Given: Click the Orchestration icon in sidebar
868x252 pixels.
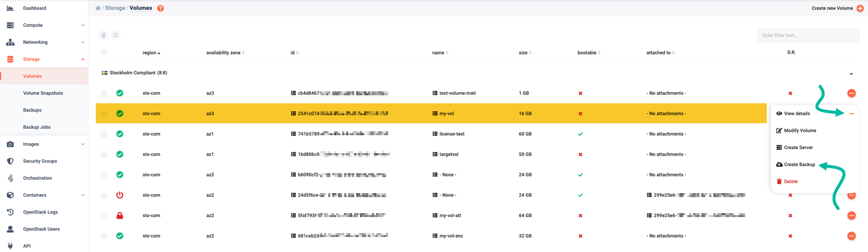Looking at the screenshot, I should pos(10,178).
